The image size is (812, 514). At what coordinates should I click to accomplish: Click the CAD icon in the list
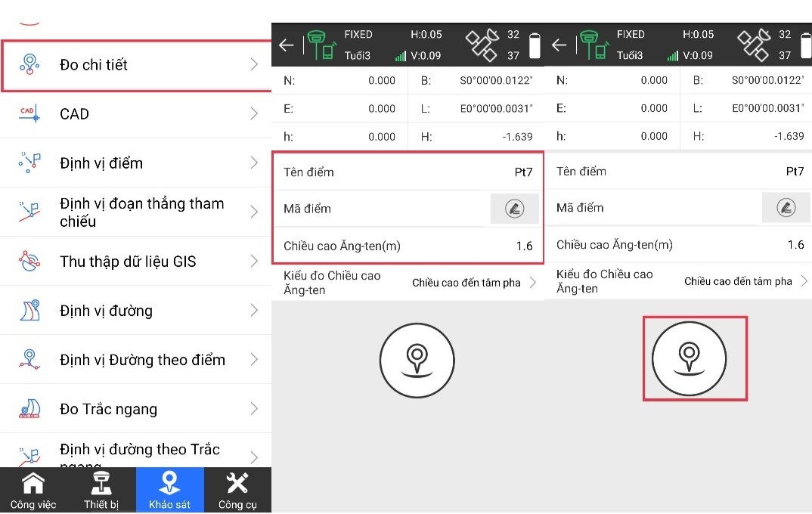[29, 114]
